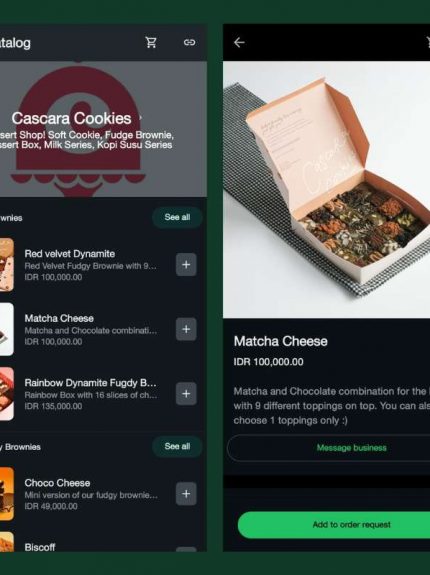Tap the Message business button
The height and width of the screenshot is (575, 430).
[x=329, y=448]
